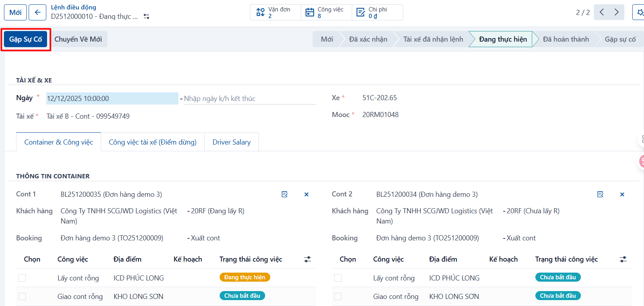Click Cont 2 Kế hoạch column header
644x306 pixels.
point(504,259)
